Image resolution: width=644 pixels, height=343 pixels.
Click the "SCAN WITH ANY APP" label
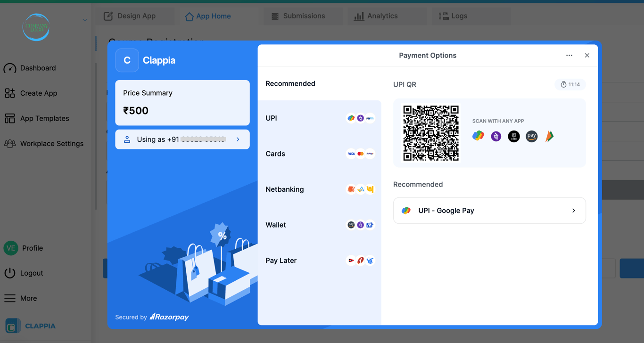(x=498, y=121)
